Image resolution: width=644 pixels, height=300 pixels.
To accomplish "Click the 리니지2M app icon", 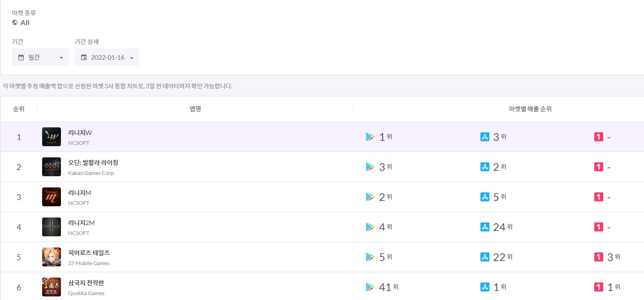I will click(52, 227).
